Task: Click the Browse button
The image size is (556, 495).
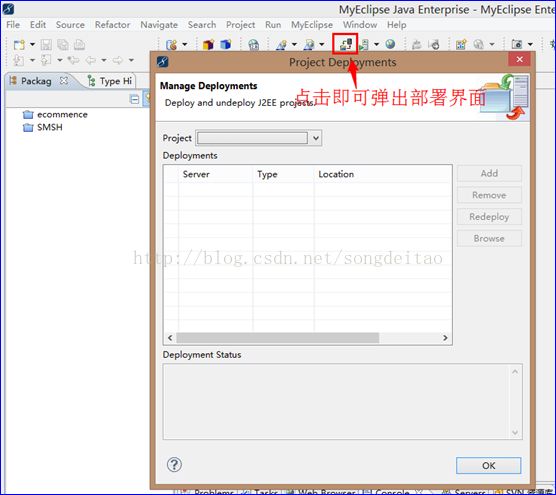Action: (489, 238)
